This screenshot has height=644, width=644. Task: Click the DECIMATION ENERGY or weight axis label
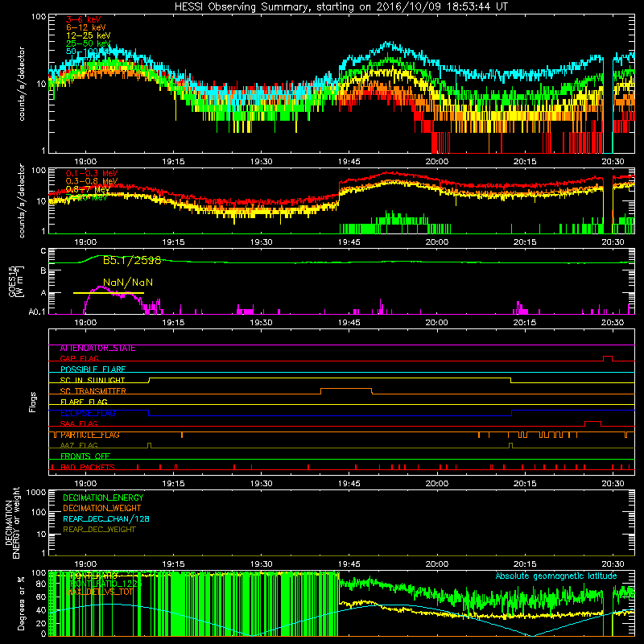(12, 522)
